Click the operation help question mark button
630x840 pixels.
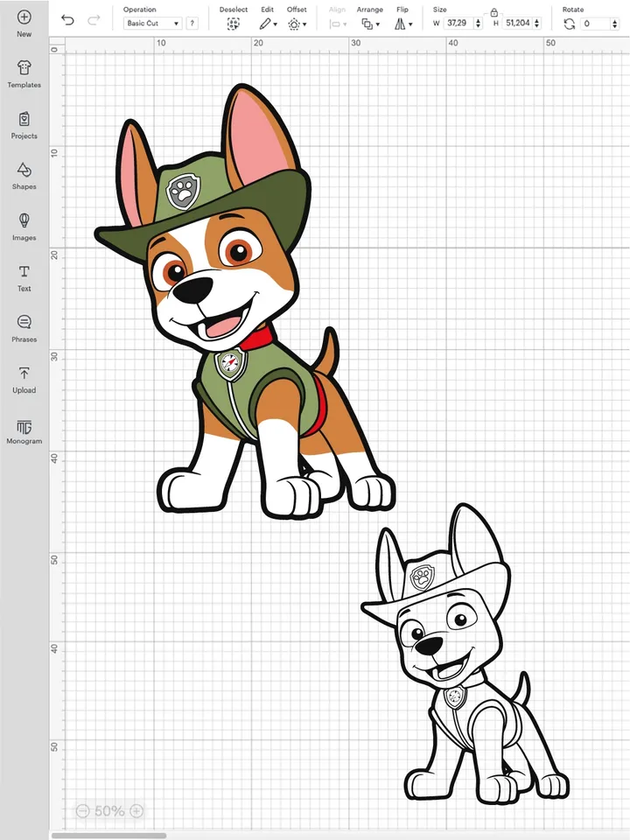coord(192,24)
